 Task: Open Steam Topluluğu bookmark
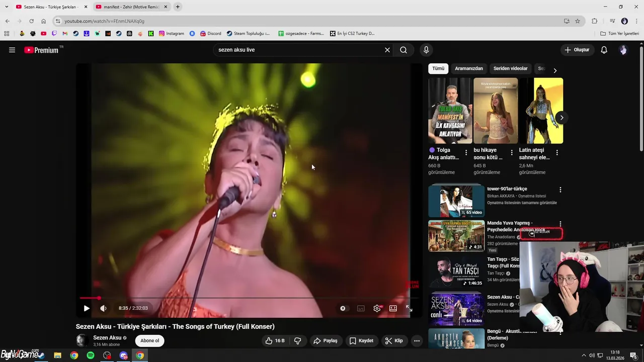coord(248,34)
